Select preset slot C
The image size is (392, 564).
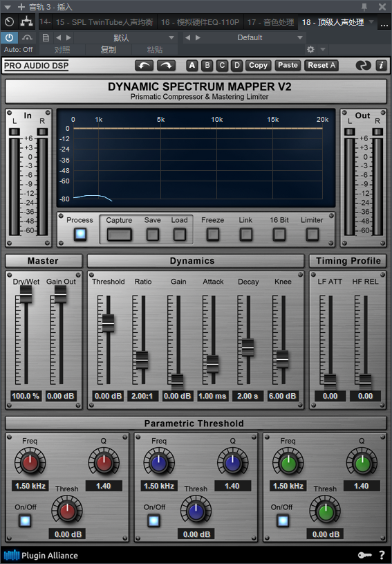point(222,66)
